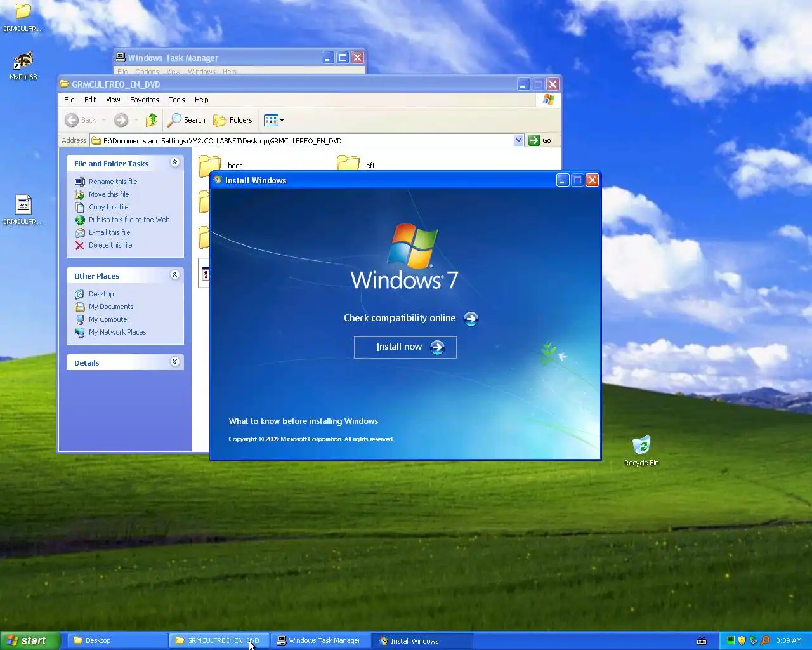
Task: Go up one folder level in Explorer
Action: (x=152, y=120)
